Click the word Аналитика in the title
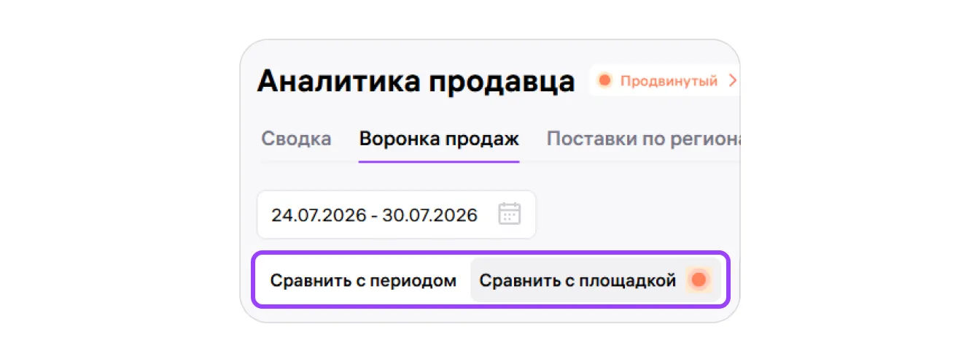980x362 pixels. [x=339, y=82]
